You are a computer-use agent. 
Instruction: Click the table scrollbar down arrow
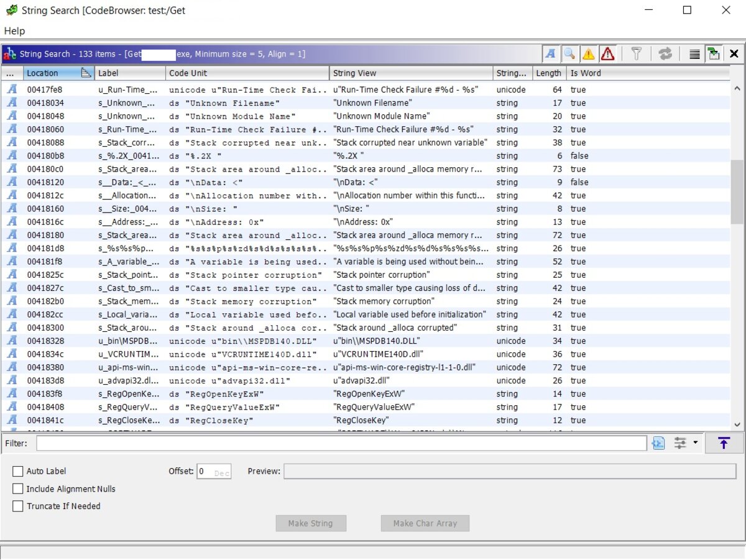click(x=737, y=425)
